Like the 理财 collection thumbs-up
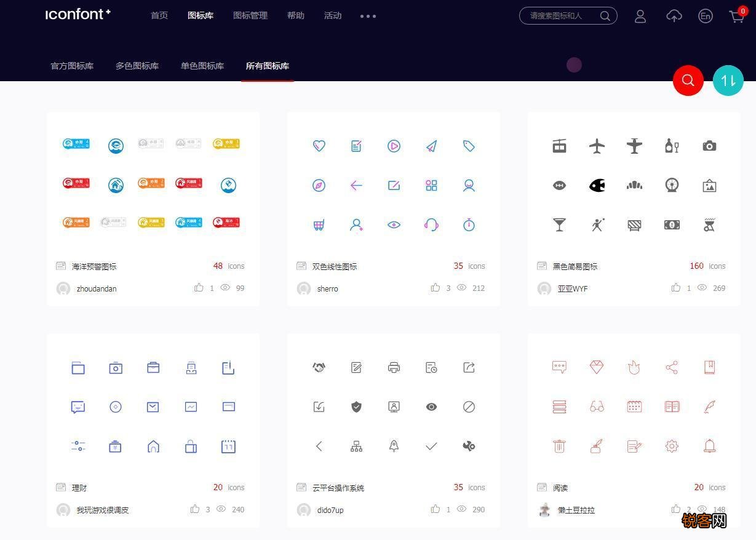The image size is (756, 540). 195,509
